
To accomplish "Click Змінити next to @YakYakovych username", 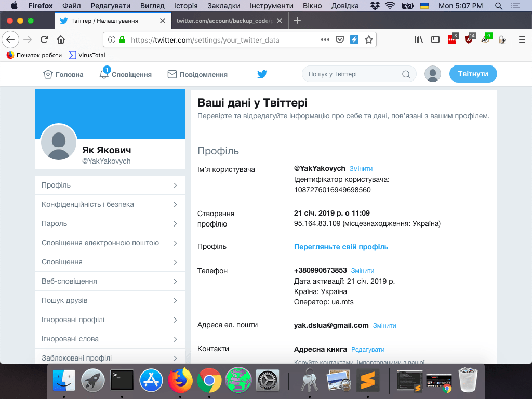I will point(361,169).
